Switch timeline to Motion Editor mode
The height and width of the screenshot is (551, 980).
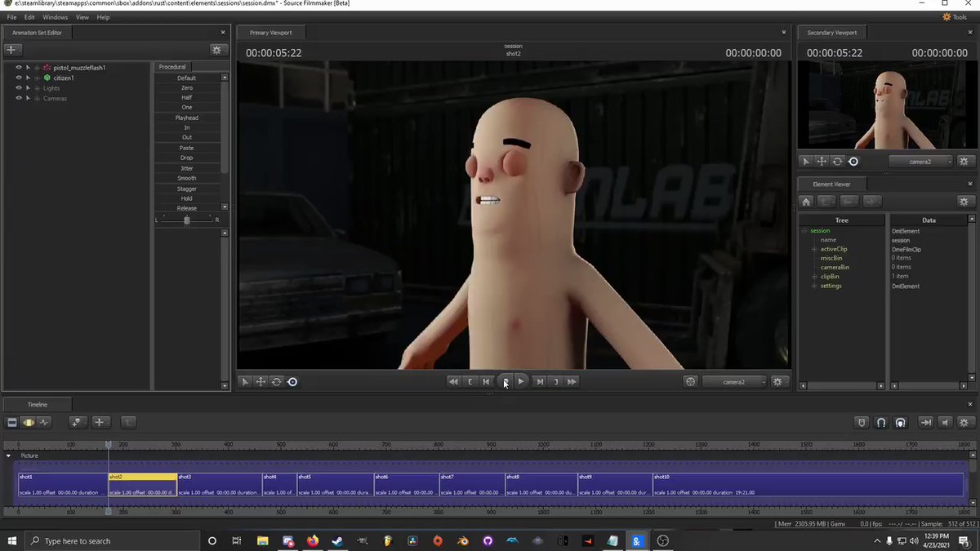coord(29,422)
